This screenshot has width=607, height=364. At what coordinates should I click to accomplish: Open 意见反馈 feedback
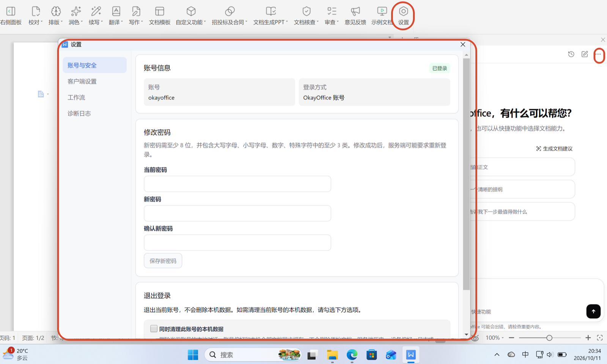[355, 16]
